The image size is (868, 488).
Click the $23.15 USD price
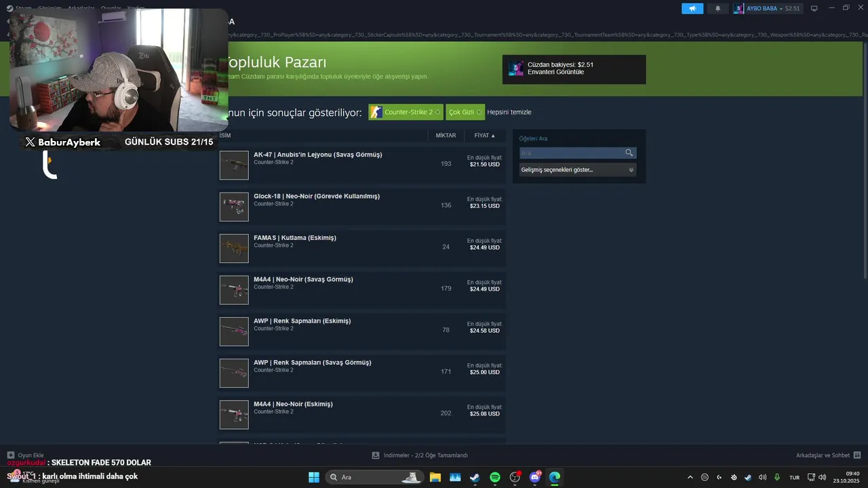(485, 206)
